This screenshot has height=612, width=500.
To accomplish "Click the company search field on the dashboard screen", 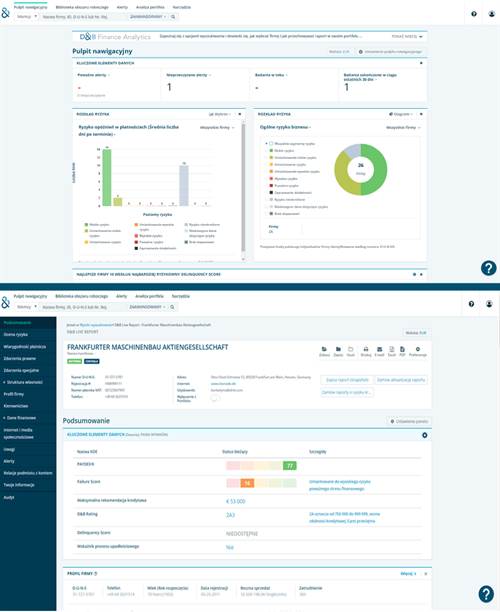I will (x=84, y=17).
